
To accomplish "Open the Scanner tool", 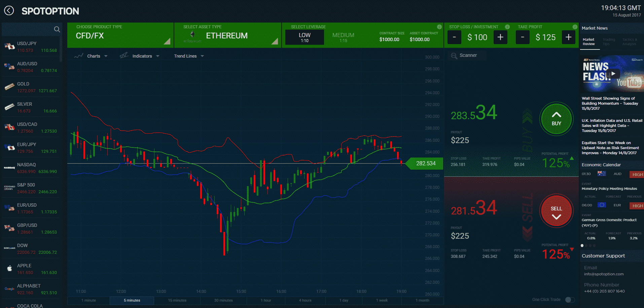I will (x=464, y=56).
